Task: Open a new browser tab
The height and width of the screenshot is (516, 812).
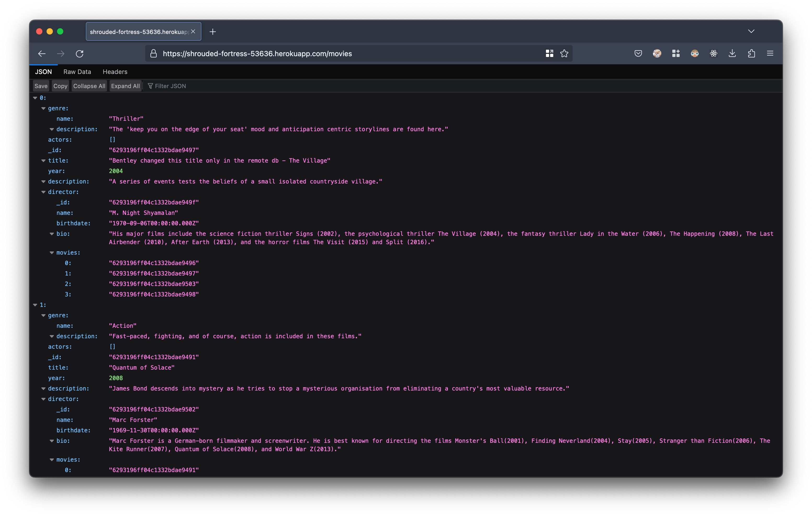Action: pyautogui.click(x=212, y=32)
